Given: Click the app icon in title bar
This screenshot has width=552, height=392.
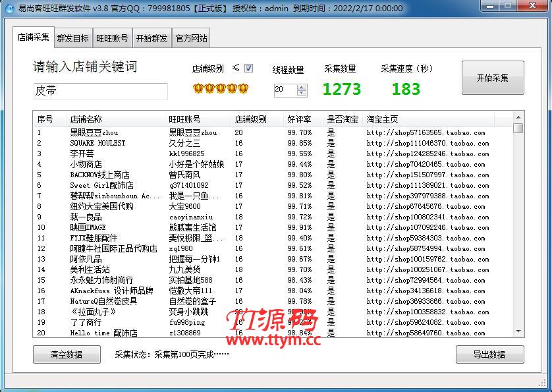Looking at the screenshot, I should (x=10, y=8).
